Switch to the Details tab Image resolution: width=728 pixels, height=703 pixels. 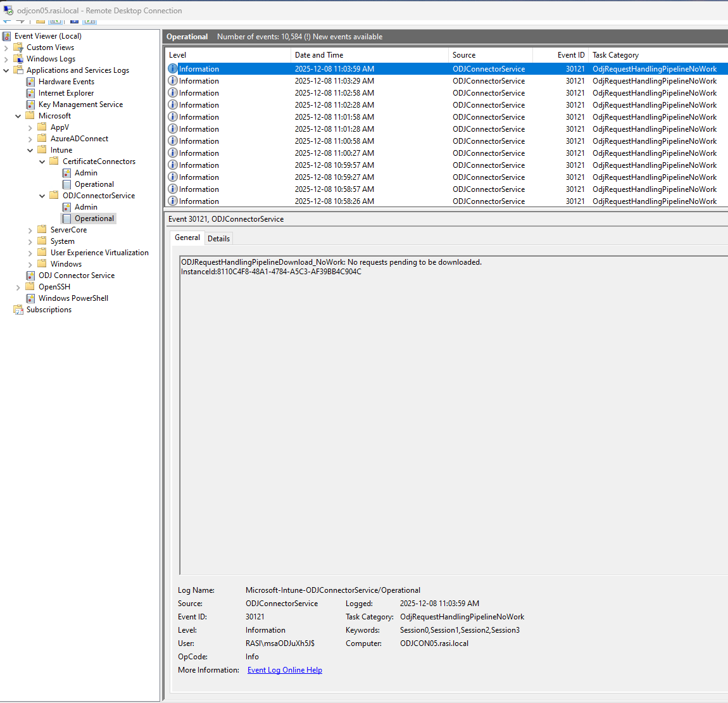click(218, 238)
